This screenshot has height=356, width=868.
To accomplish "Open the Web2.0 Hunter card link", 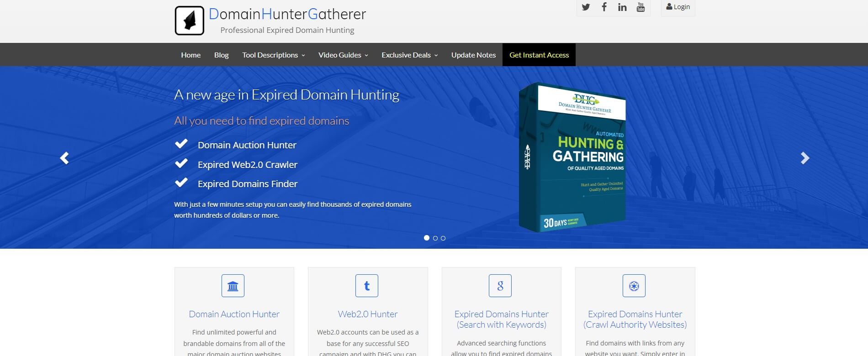I will pos(368,314).
